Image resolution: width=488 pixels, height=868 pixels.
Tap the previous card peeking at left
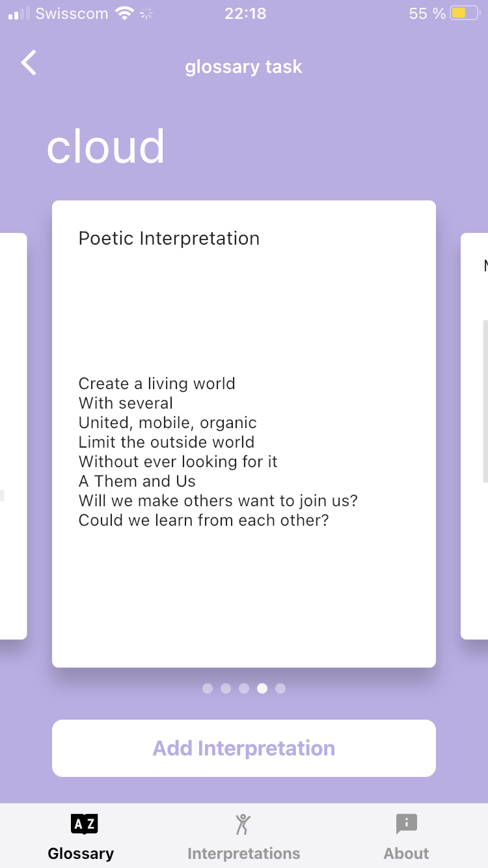pyautogui.click(x=13, y=436)
